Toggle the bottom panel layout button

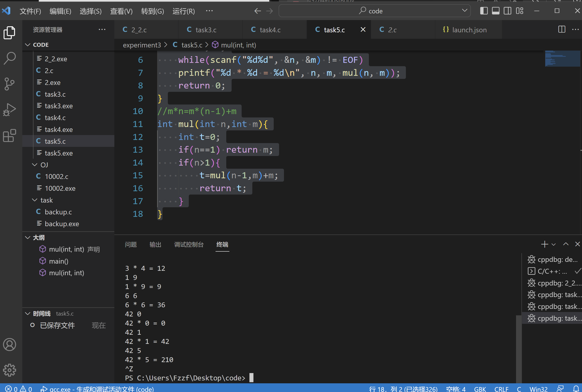(496, 11)
